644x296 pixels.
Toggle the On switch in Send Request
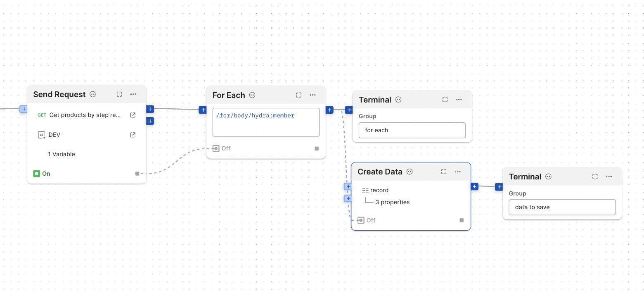click(x=37, y=173)
